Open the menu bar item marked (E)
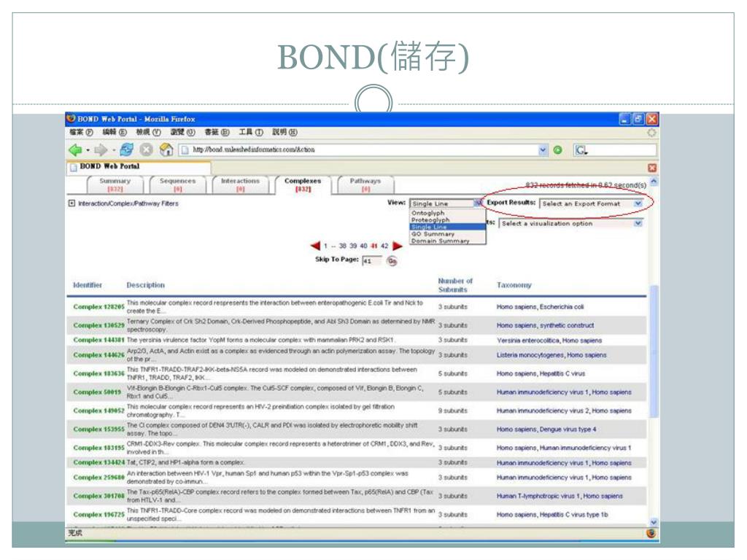 point(115,133)
